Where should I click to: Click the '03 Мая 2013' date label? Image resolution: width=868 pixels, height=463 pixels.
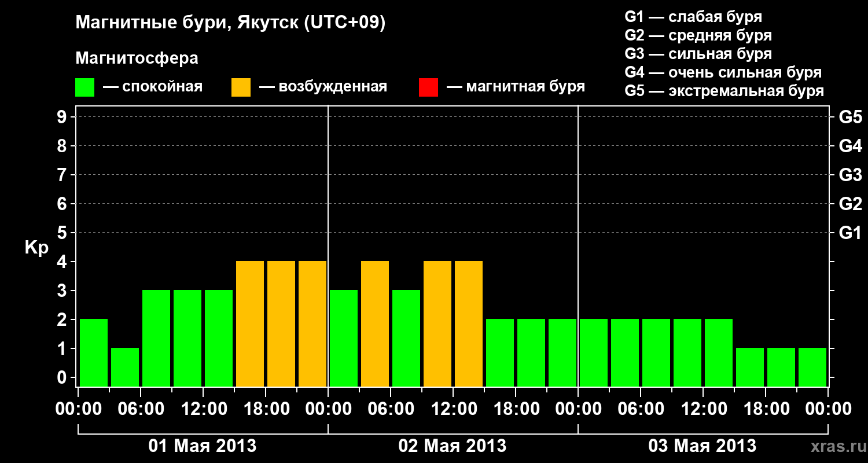[x=703, y=446]
